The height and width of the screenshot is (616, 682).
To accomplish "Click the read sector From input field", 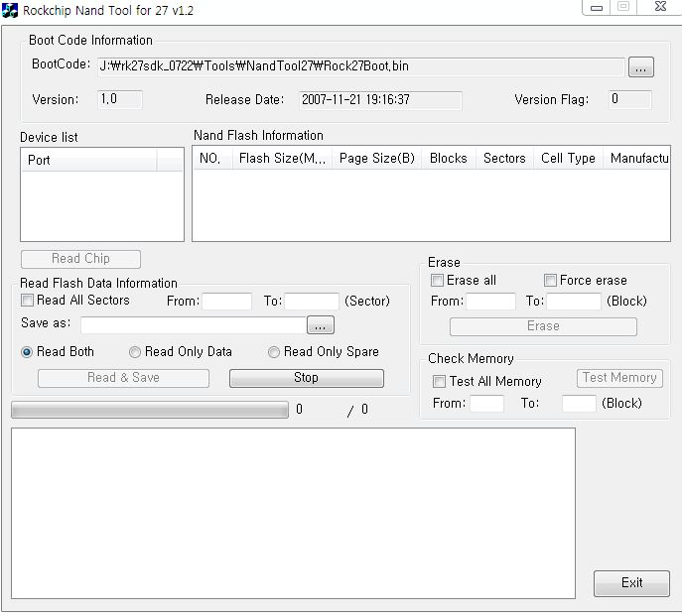I will [227, 302].
